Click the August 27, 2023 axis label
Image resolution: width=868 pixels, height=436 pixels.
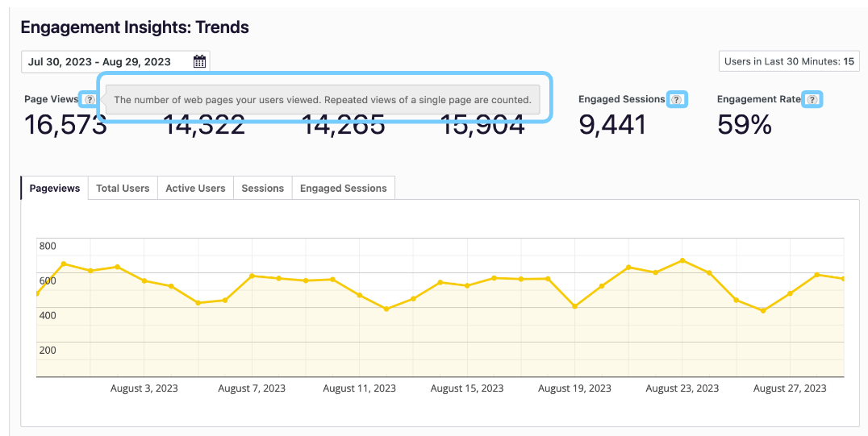(790, 388)
